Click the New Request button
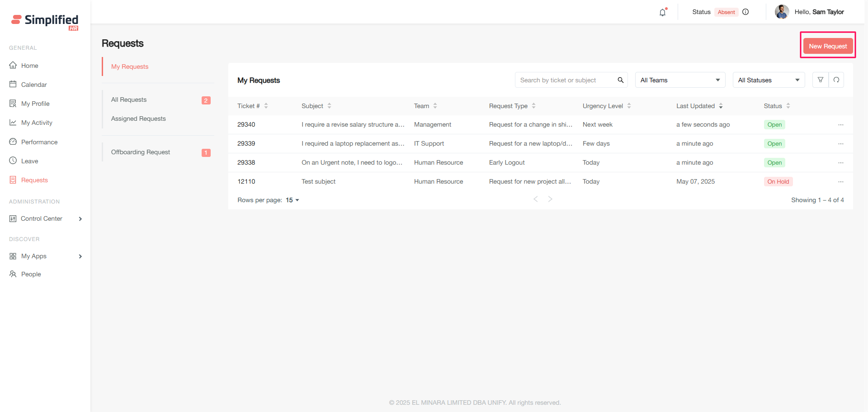Screen dimensions: 868x412 (827, 46)
